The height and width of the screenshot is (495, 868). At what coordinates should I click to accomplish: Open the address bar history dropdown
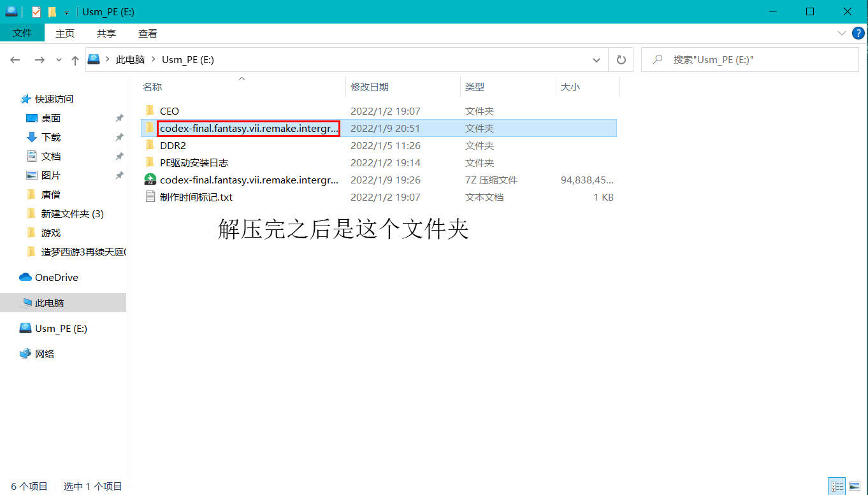[597, 60]
